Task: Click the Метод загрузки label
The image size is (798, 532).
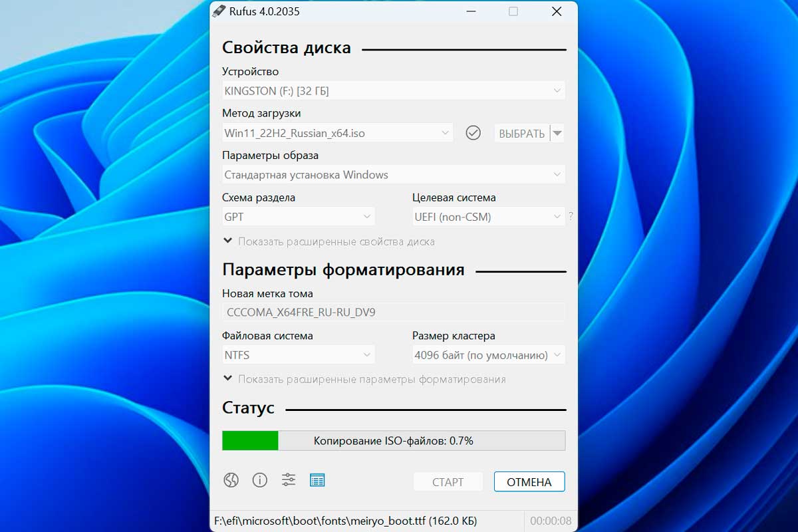Action: [261, 113]
